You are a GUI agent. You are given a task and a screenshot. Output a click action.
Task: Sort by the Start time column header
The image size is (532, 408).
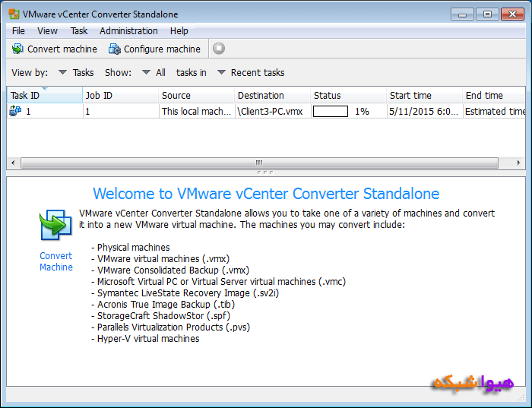424,95
